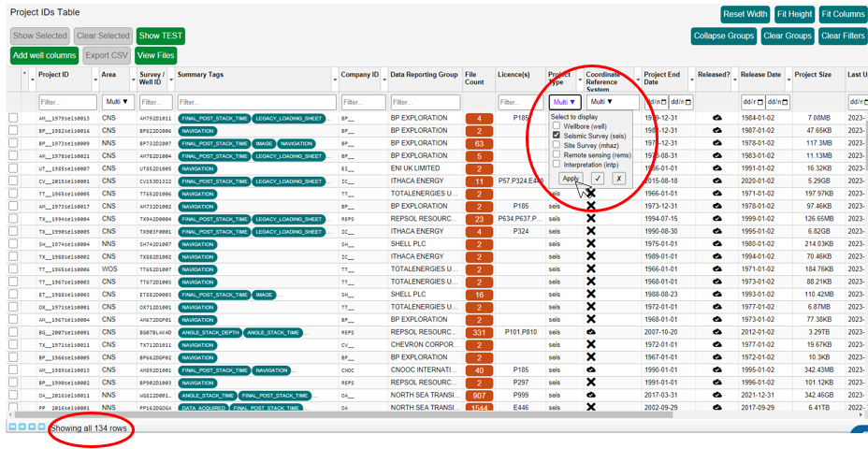Click the horizontal scrollbar of the table
The image size is (868, 449).
pyautogui.click(x=342, y=414)
